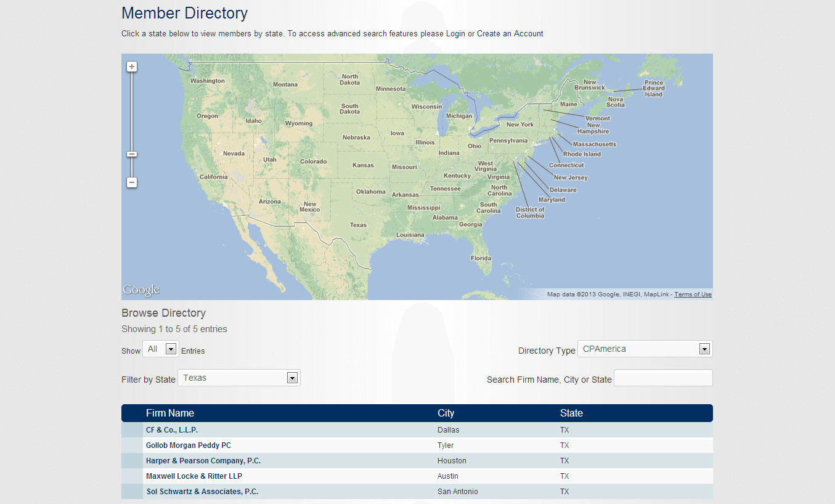Click the Search Firm Name input field
The height and width of the screenshot is (504, 835).
click(x=662, y=378)
